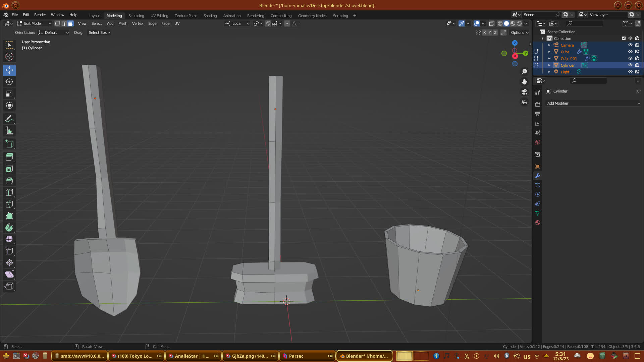The image size is (644, 362).
Task: Choose the Bevel tool
Action: (9, 181)
